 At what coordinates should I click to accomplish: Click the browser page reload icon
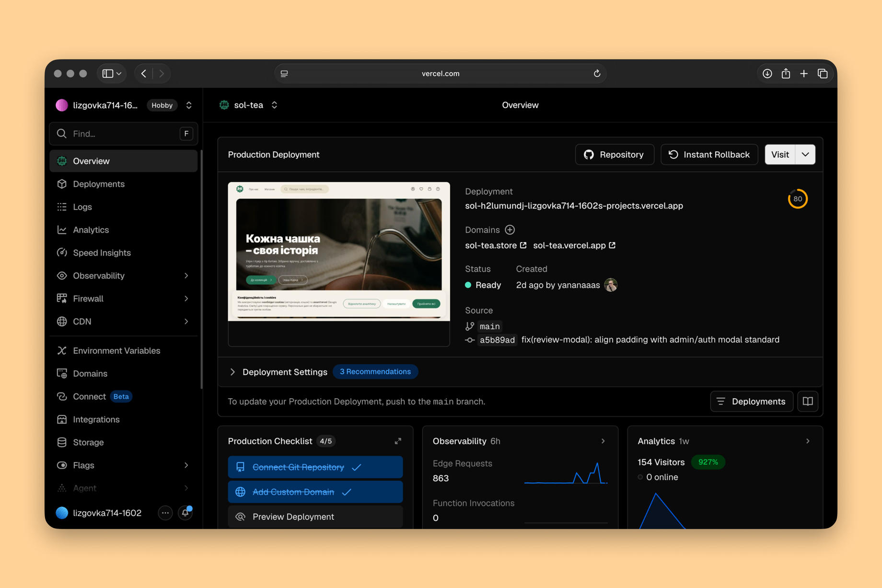click(597, 73)
